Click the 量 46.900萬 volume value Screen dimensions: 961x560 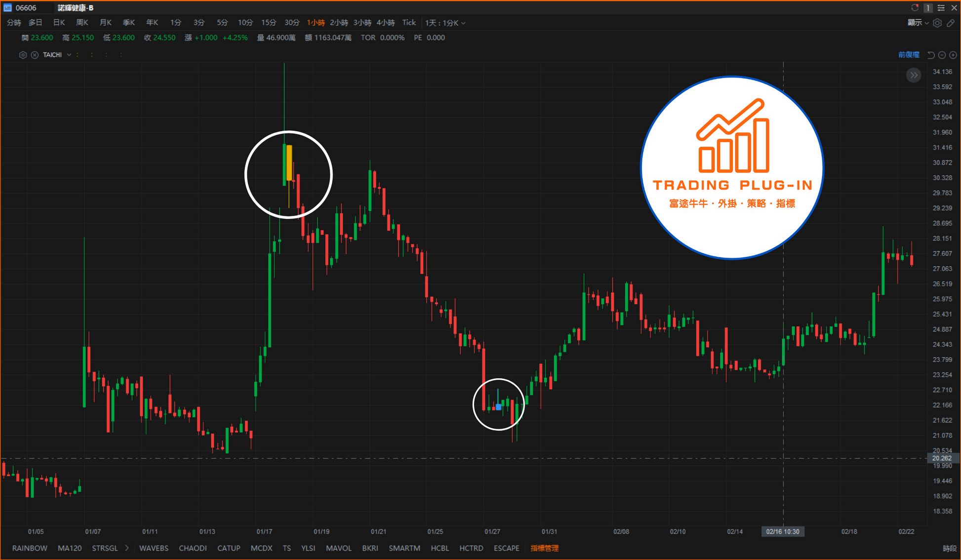(x=276, y=38)
